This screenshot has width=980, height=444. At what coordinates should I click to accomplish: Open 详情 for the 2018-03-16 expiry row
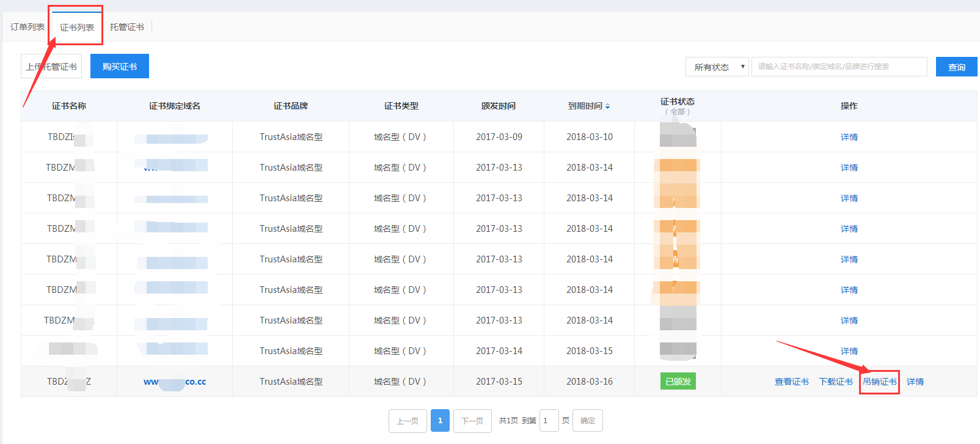pyautogui.click(x=915, y=382)
